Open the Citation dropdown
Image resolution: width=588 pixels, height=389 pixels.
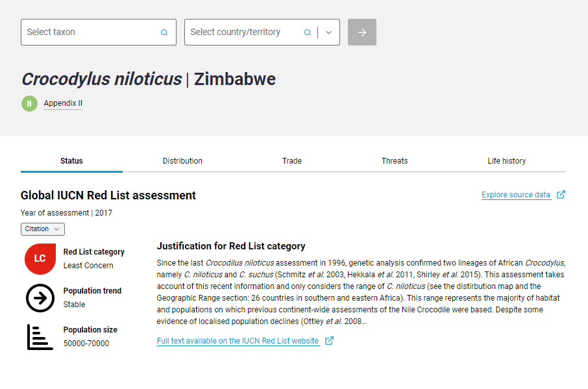click(x=42, y=229)
